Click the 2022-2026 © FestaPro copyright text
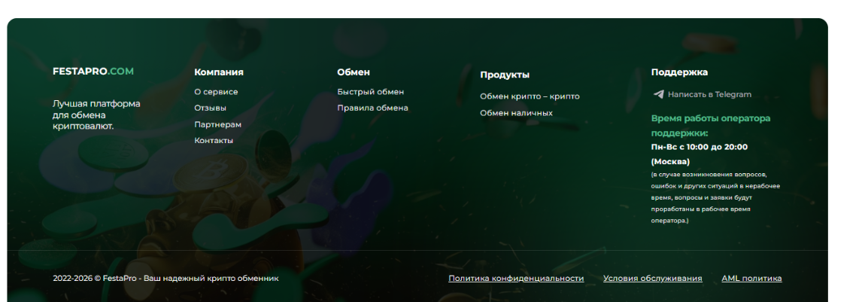Image resolution: width=868 pixels, height=302 pixels. (165, 279)
